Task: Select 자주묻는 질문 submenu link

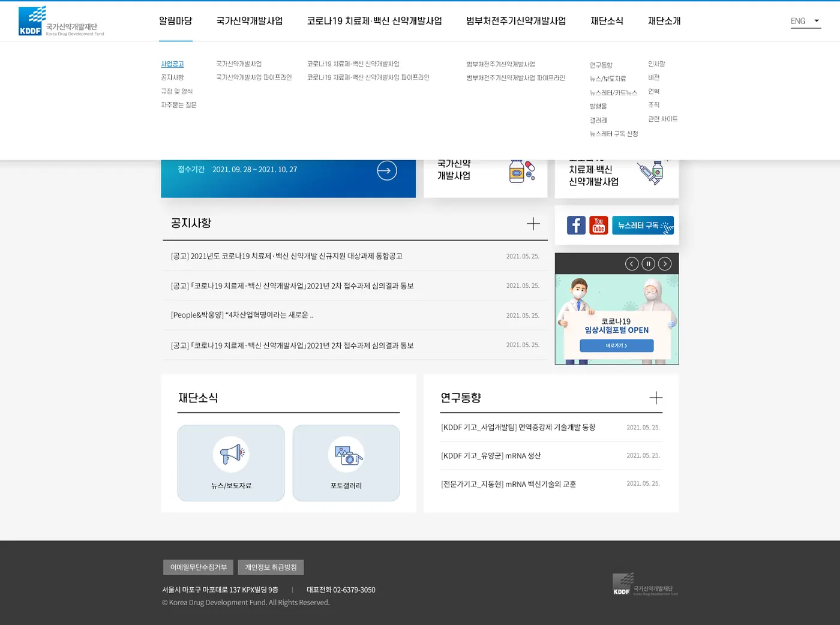Action: click(179, 105)
